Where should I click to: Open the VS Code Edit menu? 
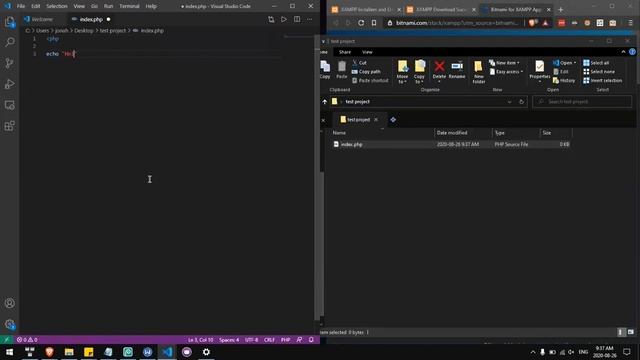[36, 6]
